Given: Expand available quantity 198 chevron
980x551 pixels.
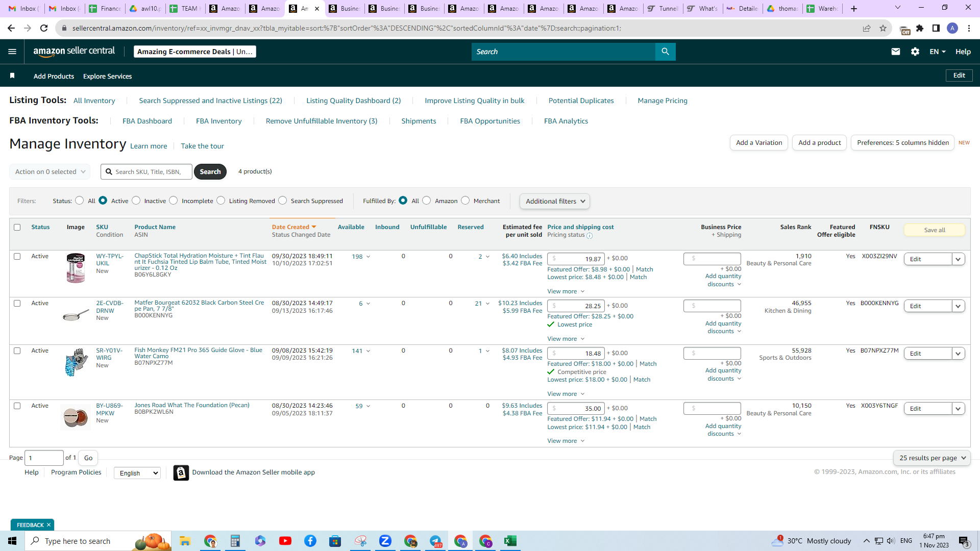Looking at the screenshot, I should [x=368, y=257].
